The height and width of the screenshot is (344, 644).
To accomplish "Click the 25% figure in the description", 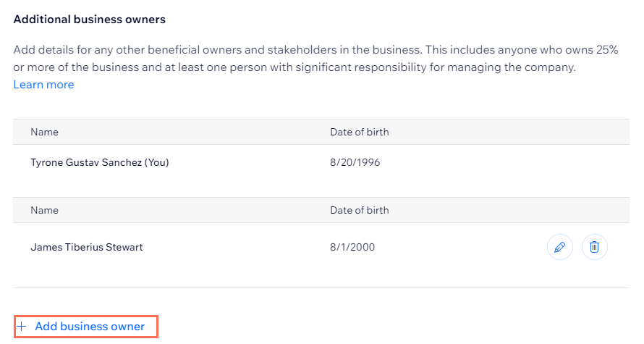I will point(607,50).
